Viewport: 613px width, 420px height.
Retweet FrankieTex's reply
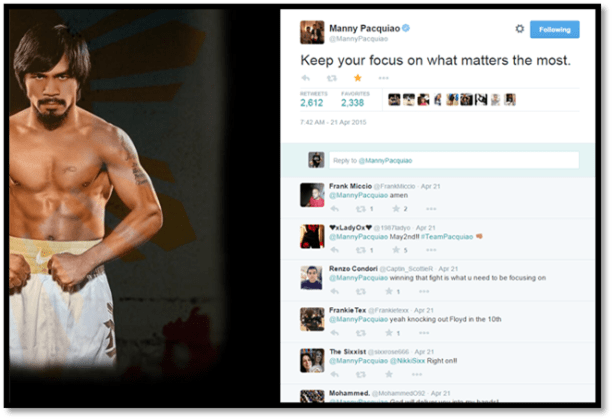click(360, 333)
